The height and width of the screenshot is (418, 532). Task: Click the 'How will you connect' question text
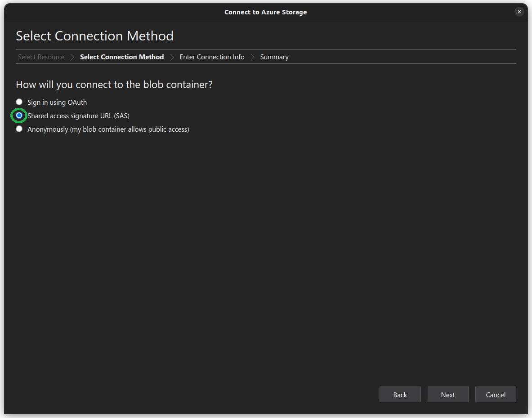pos(114,84)
